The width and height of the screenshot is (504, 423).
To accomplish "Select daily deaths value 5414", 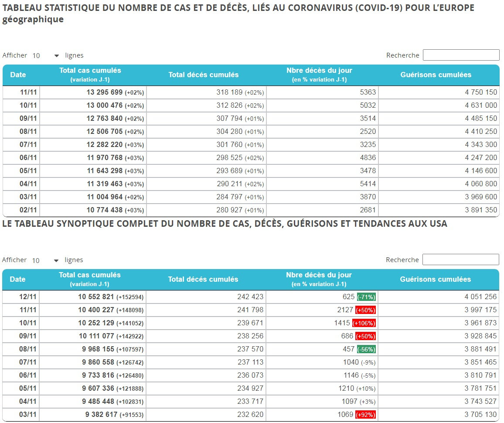I will pyautogui.click(x=368, y=184).
